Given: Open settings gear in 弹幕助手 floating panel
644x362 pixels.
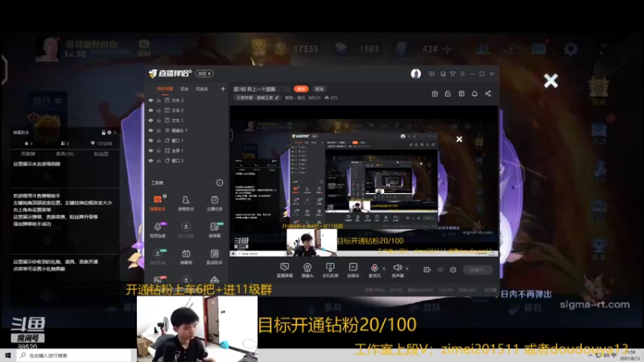Looking at the screenshot, I should pyautogui.click(x=109, y=133).
